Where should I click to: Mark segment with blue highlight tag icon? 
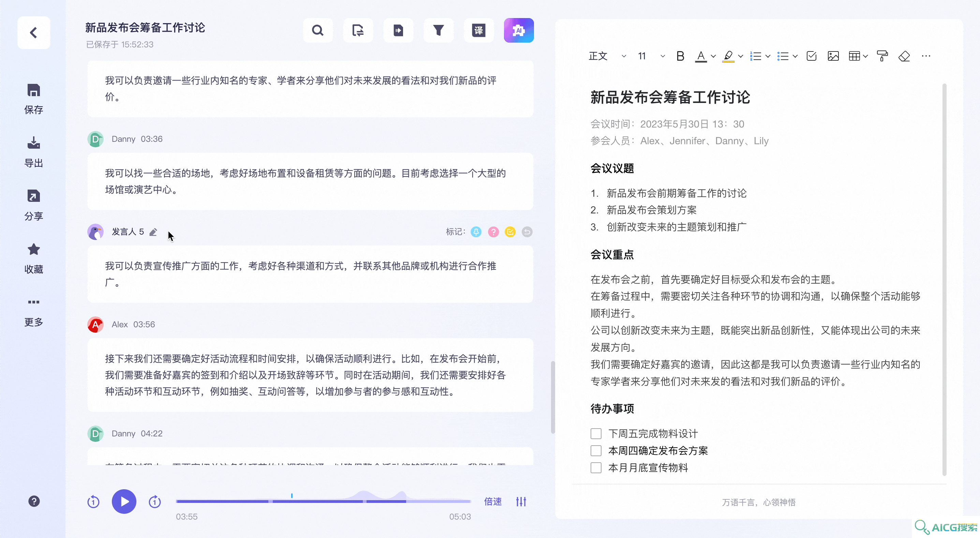[x=476, y=232]
